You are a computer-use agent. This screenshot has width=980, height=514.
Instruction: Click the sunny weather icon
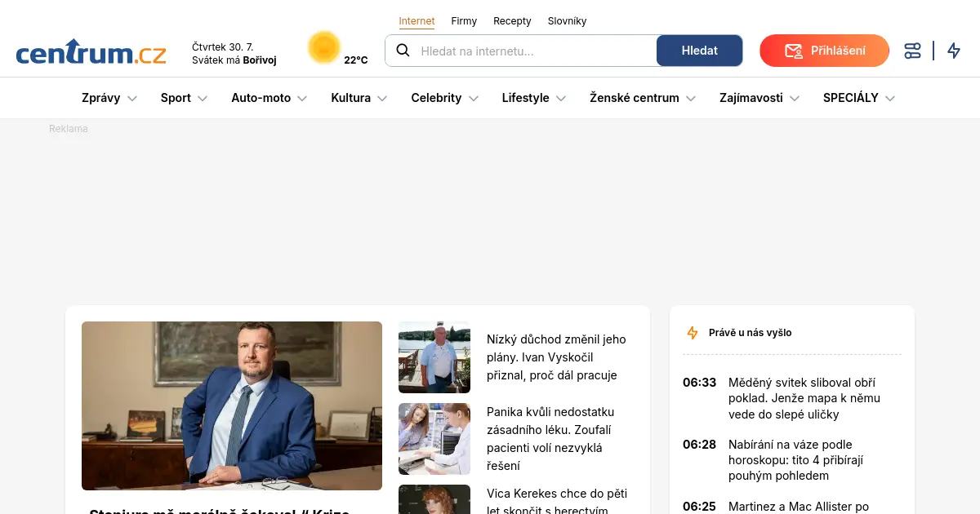click(323, 47)
